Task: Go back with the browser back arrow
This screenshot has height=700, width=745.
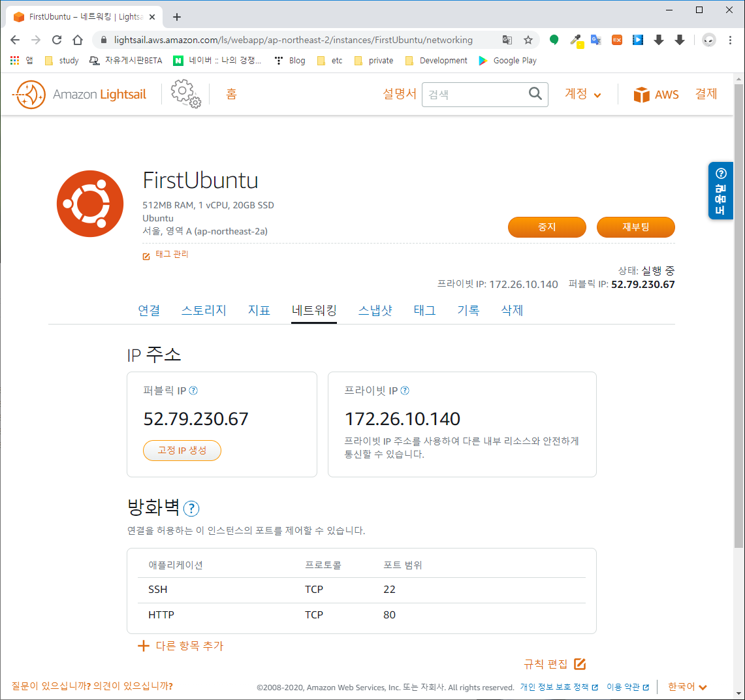Action: pyautogui.click(x=15, y=40)
